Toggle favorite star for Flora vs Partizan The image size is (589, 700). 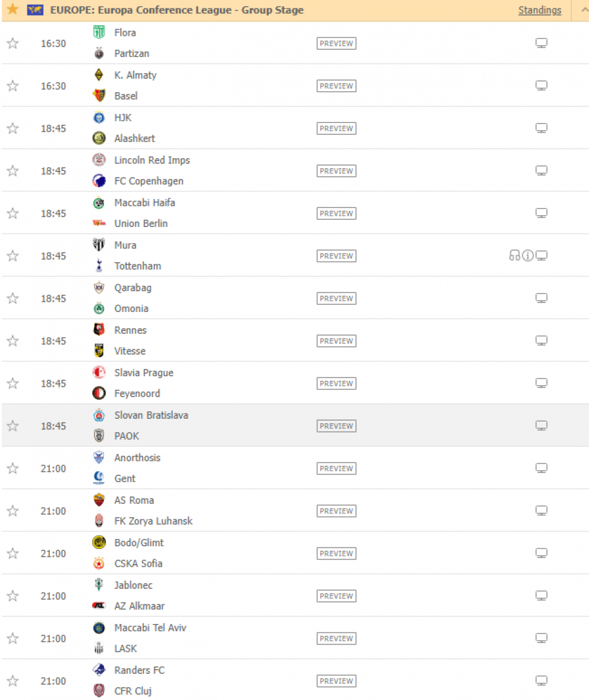13,43
